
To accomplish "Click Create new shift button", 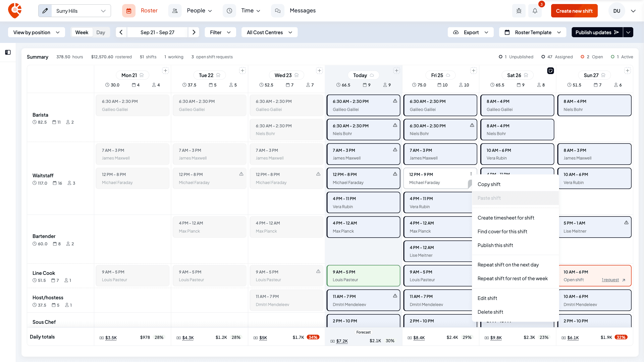I will [x=574, y=11].
